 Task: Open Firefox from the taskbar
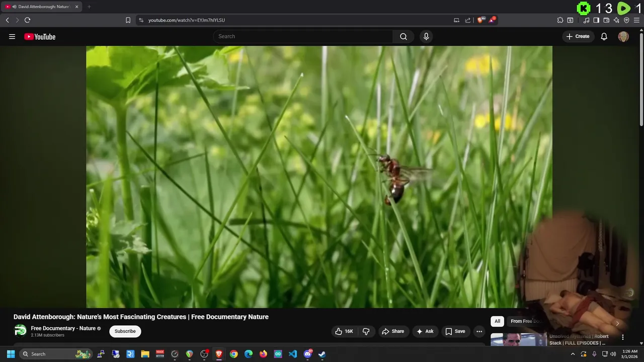[x=263, y=354]
